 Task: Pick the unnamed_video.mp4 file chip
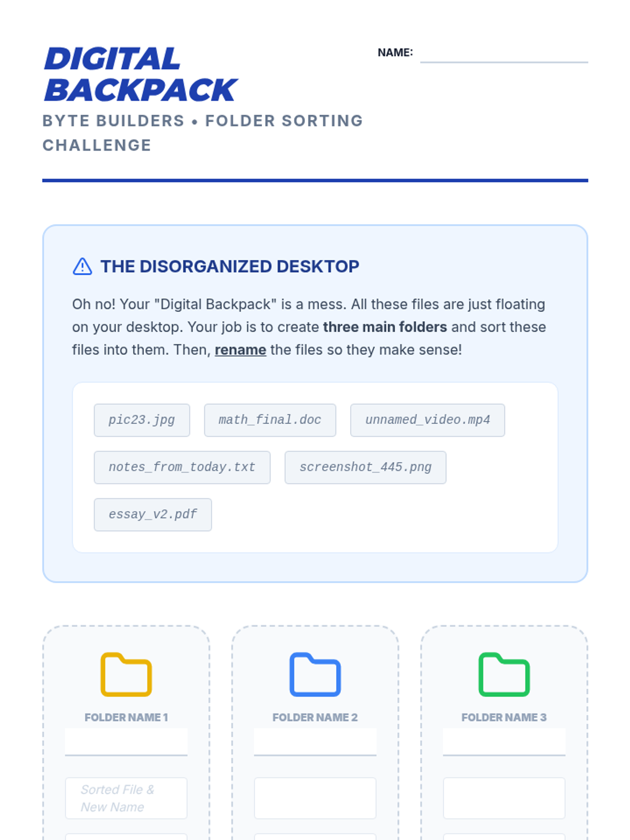click(427, 420)
